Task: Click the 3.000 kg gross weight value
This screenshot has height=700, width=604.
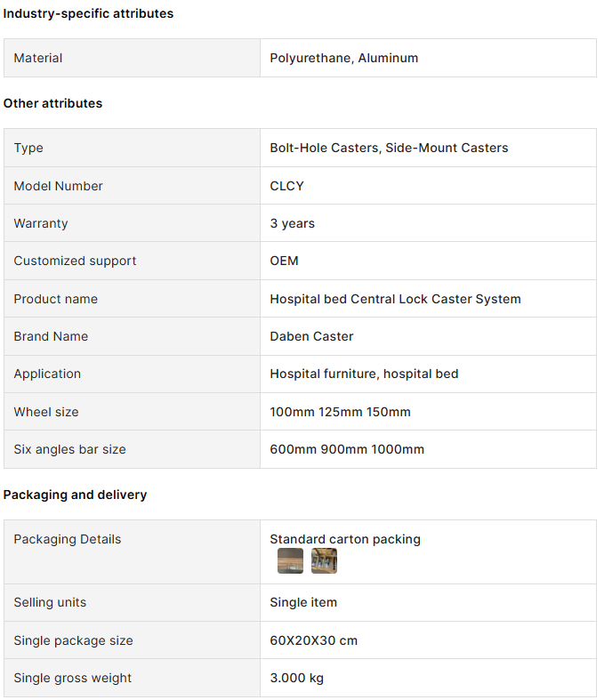Action: click(x=296, y=678)
